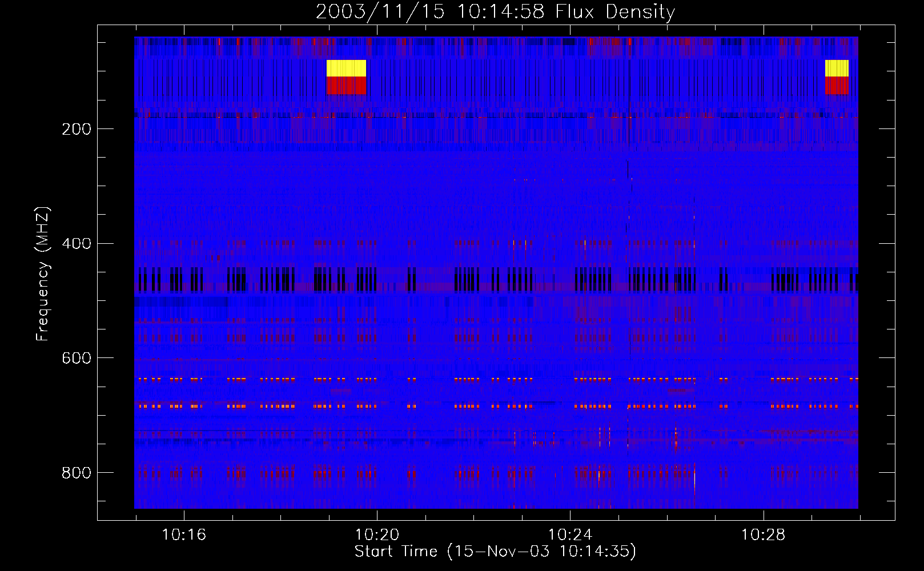
Task: Click the red block at the right edge
Action: tap(837, 86)
